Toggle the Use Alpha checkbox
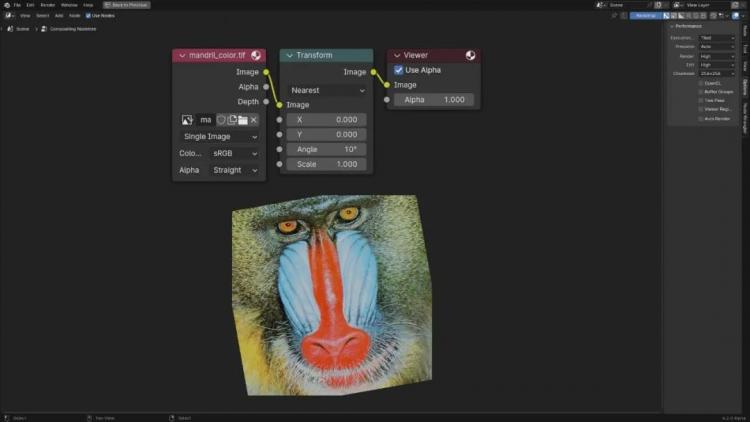750x422 pixels. (398, 70)
